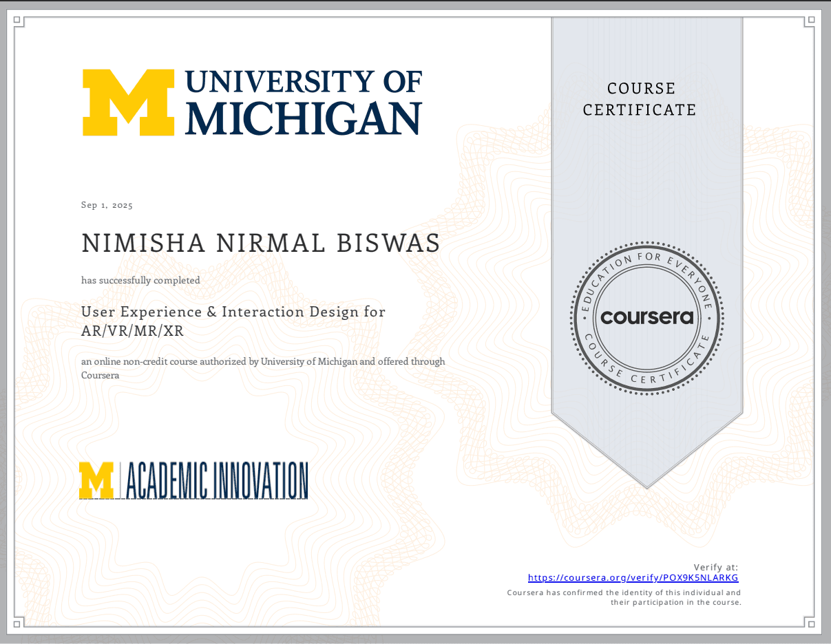Screen dimensions: 831x644
Task: Click the Academic Innovation logo
Action: pyautogui.click(x=193, y=480)
